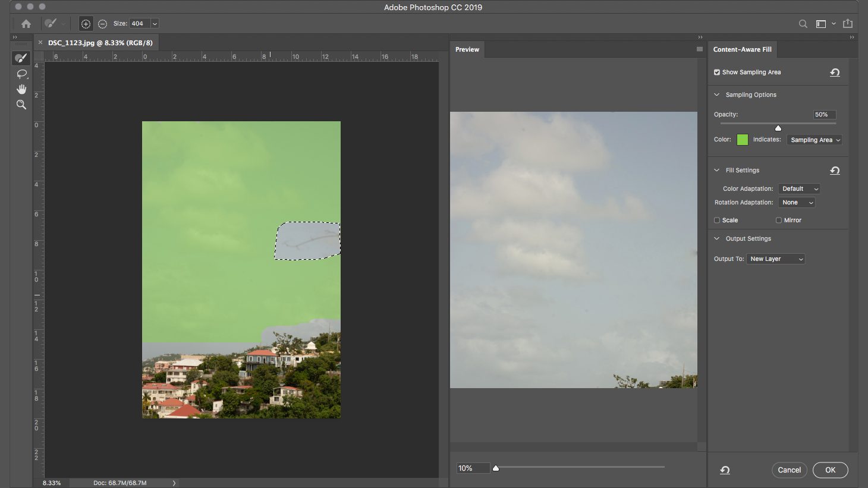The height and width of the screenshot is (488, 868).
Task: Click the 8.33% canvas zoom field
Action: 52,483
